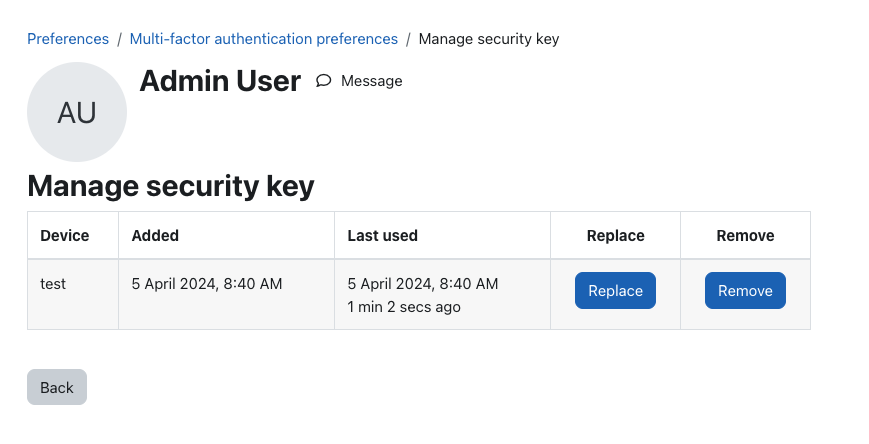This screenshot has height=444, width=869.
Task: Navigate to Multi-factor authentication preferences
Action: pyautogui.click(x=264, y=39)
